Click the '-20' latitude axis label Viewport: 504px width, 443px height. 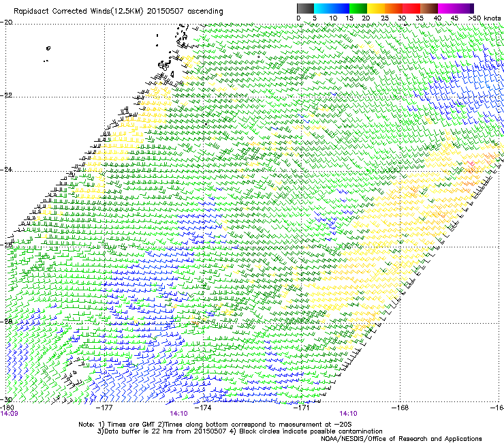click(x=6, y=22)
